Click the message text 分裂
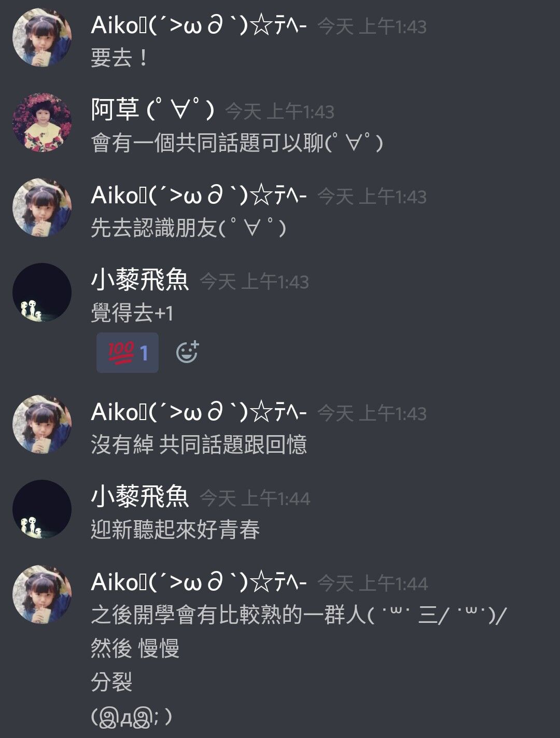Screen dimensions: 560x738 tap(111, 682)
